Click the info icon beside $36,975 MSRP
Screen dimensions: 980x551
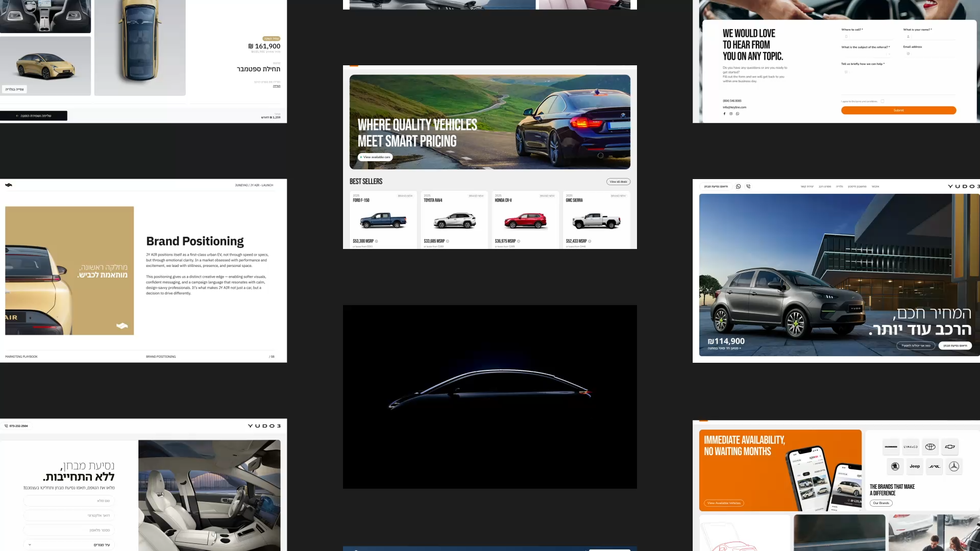click(519, 241)
